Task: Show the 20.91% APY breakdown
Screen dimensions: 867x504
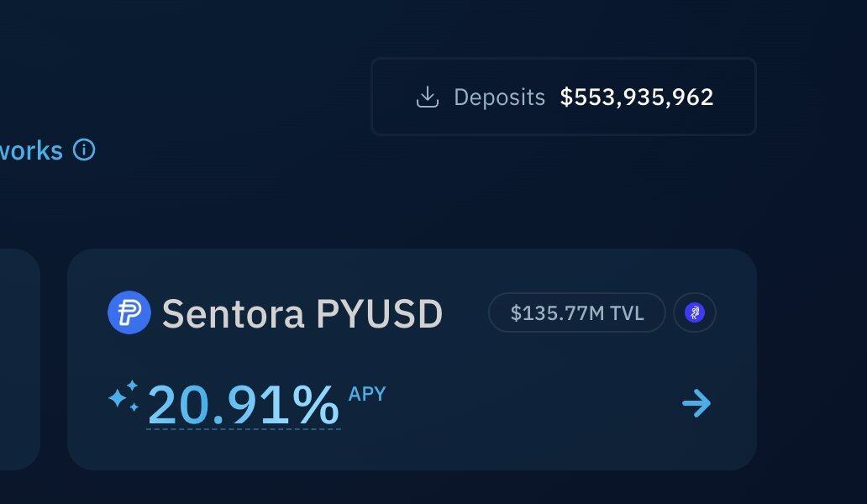Action: tap(244, 405)
